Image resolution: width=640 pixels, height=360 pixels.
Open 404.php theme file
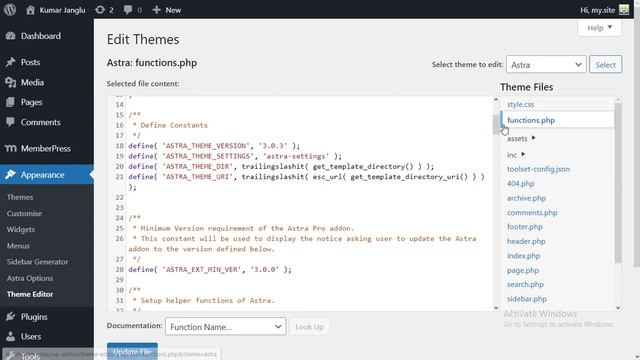tap(520, 183)
